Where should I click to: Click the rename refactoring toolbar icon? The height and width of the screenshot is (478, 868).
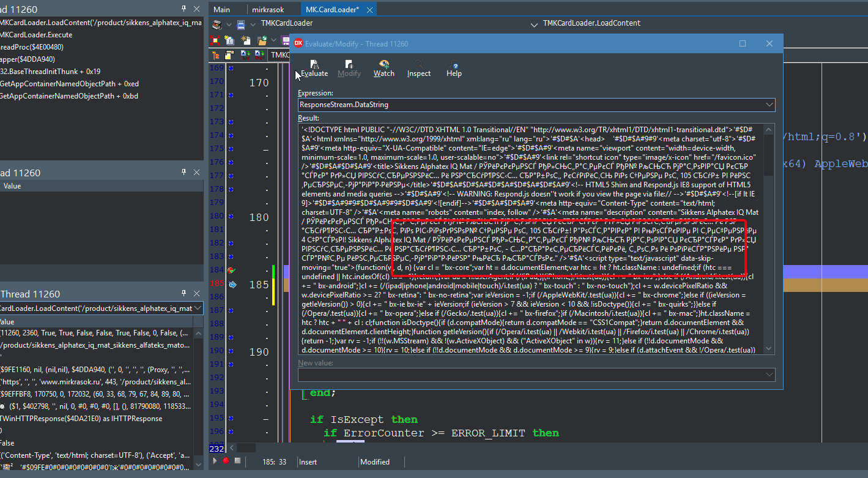coord(230,40)
